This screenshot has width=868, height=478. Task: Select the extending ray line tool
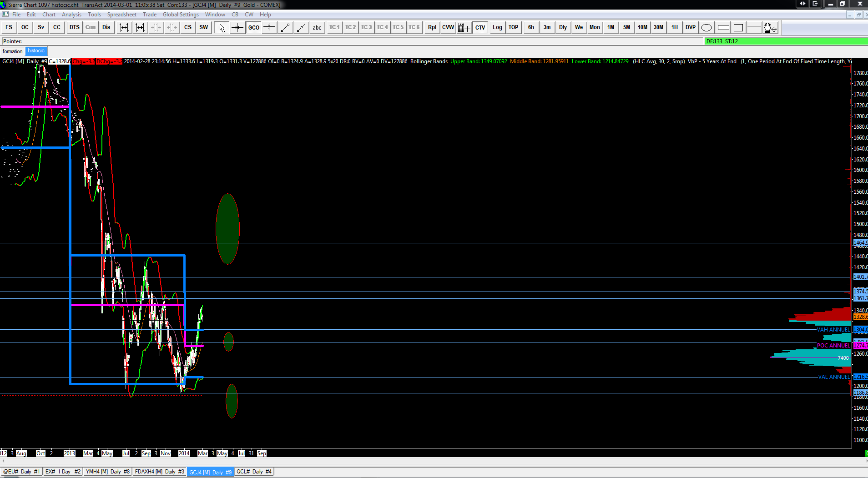click(x=301, y=27)
